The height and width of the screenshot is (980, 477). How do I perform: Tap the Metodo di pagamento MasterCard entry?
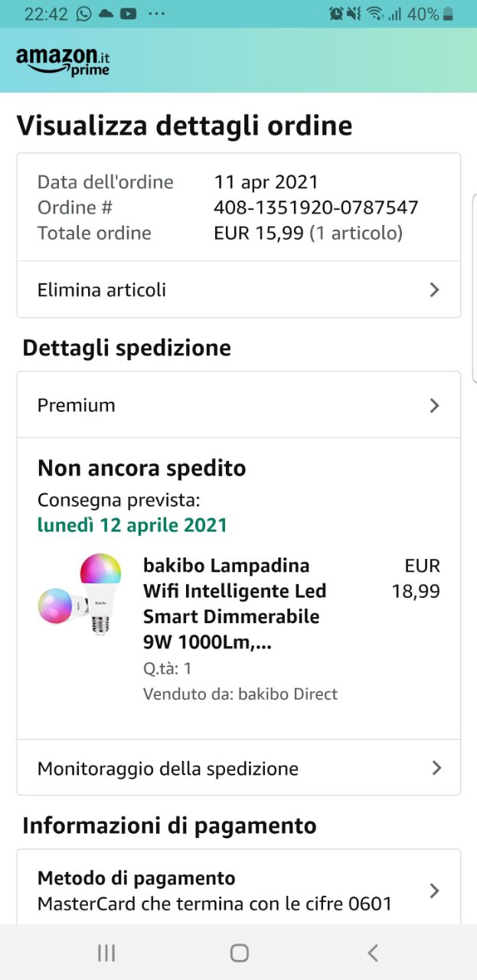point(214,890)
